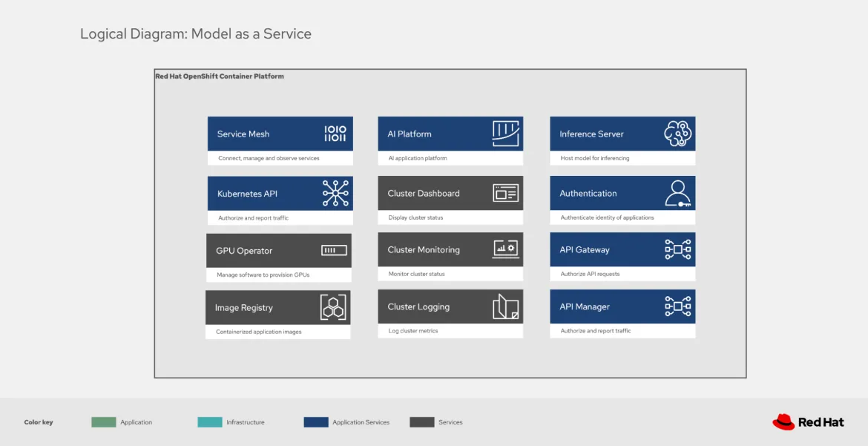868x446 pixels.
Task: Click the Logical Diagram slide title
Action: click(x=196, y=34)
